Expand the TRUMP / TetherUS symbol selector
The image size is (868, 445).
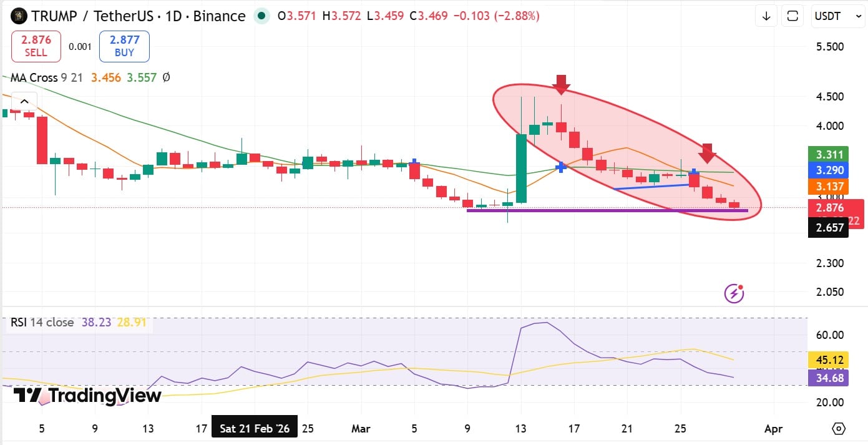click(x=94, y=16)
